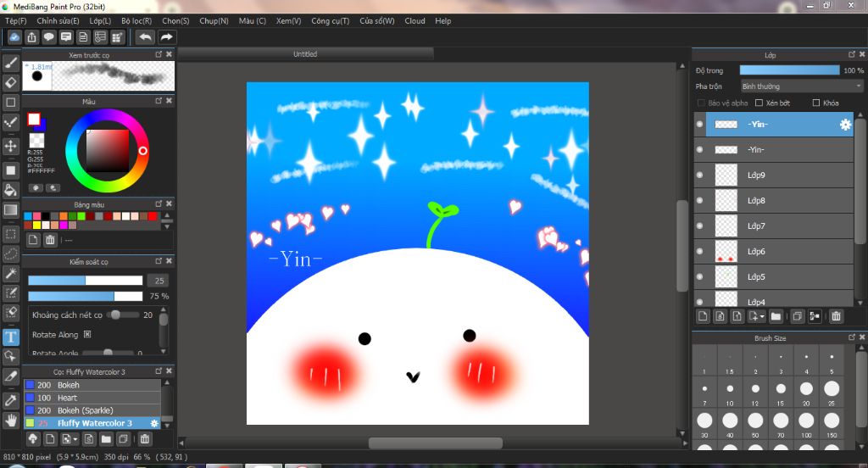Open -Yin- layer settings gear

tap(845, 125)
